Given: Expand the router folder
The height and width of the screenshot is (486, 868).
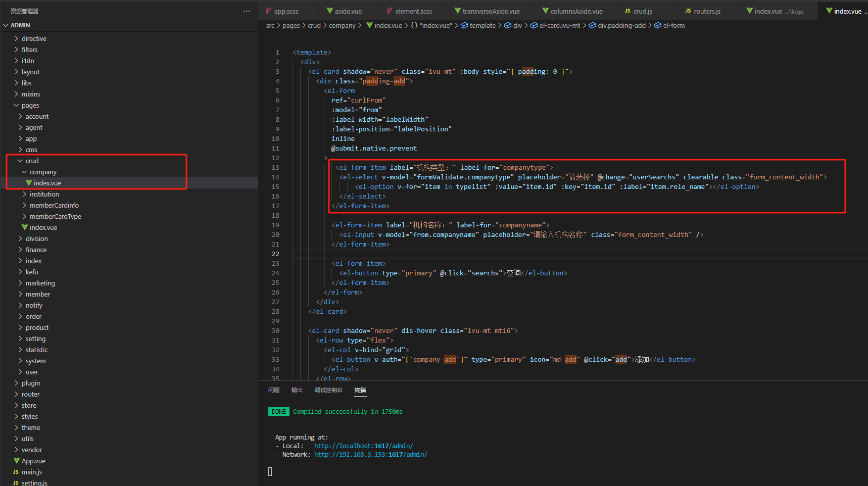Looking at the screenshot, I should pyautogui.click(x=16, y=394).
